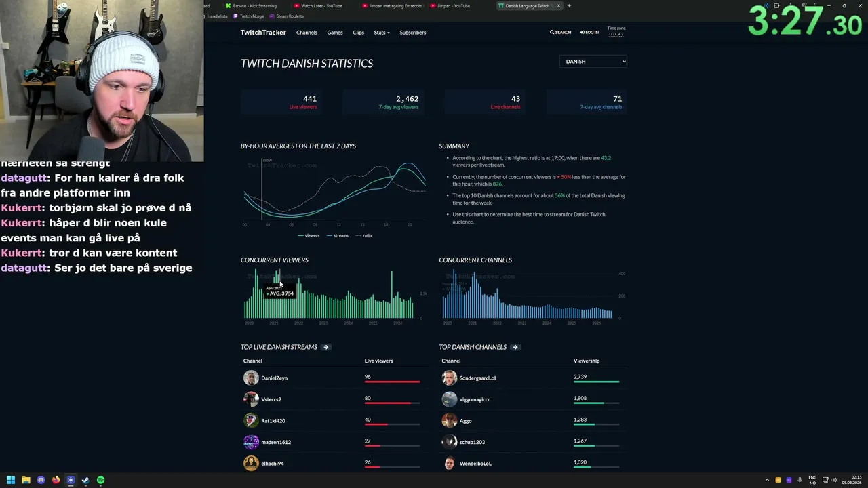Image resolution: width=868 pixels, height=488 pixels.
Task: Switch to the Jimpan matlagning Entrecote tab
Action: (x=393, y=6)
